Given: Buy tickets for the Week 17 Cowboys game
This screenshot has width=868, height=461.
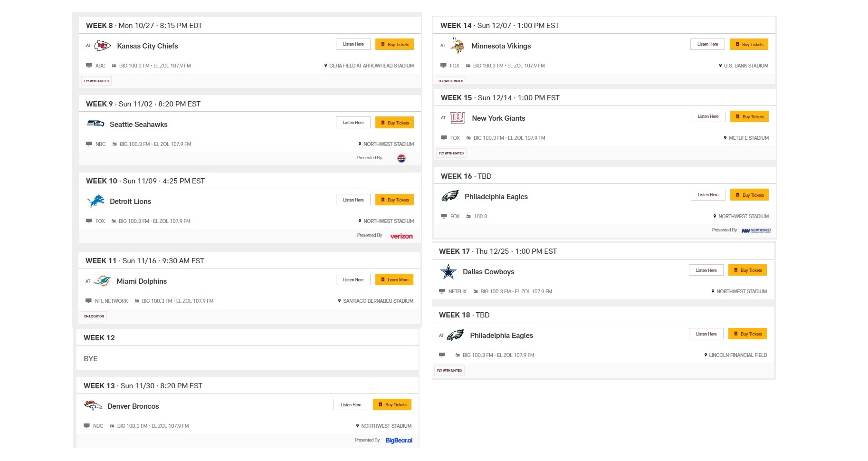Looking at the screenshot, I should 747,270.
